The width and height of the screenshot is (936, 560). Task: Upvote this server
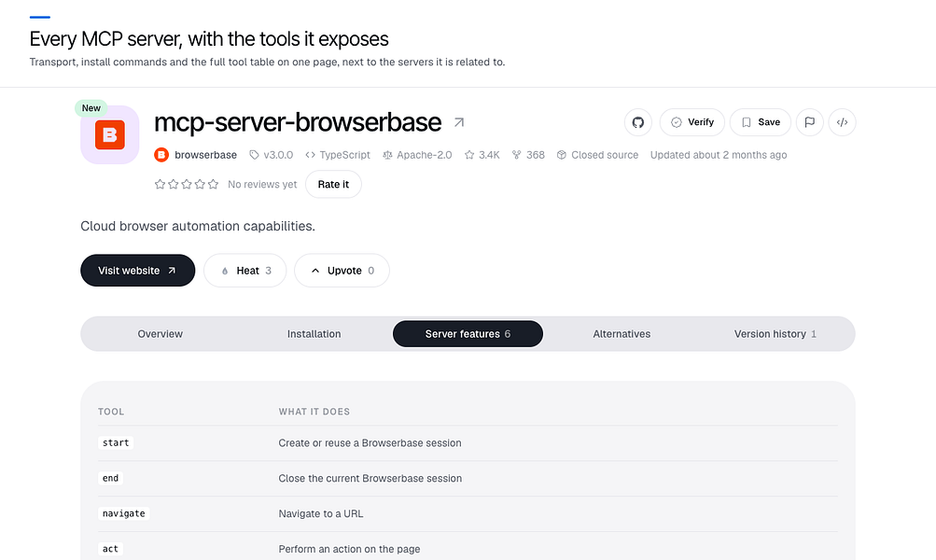pyautogui.click(x=342, y=271)
